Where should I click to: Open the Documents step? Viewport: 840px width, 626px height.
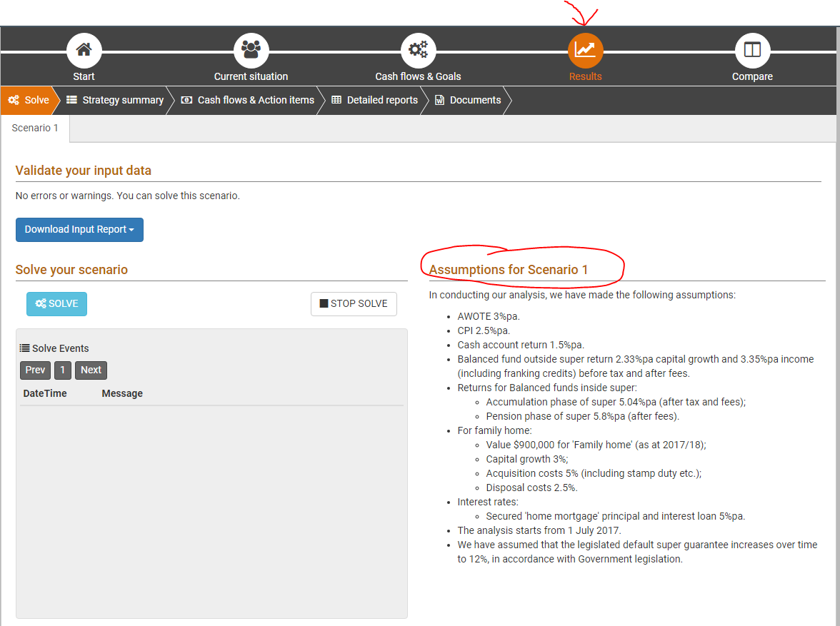pyautogui.click(x=469, y=101)
